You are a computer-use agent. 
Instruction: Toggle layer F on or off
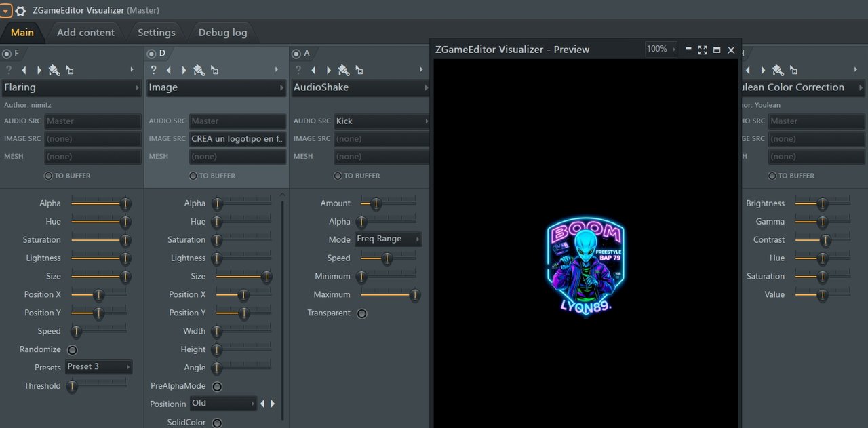coord(7,53)
